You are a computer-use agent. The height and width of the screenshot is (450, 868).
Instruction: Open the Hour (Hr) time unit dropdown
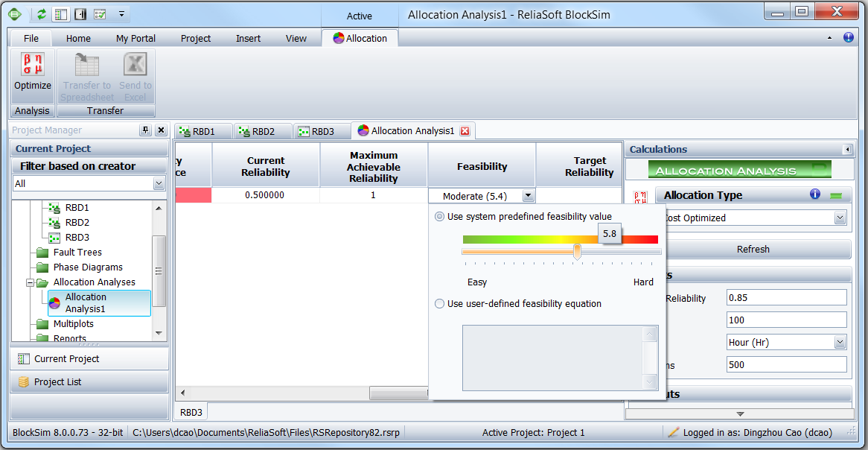[841, 343]
